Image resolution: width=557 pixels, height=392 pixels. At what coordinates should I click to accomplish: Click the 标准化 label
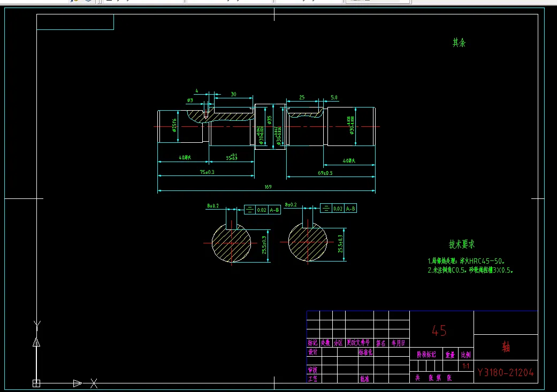pos(365,352)
